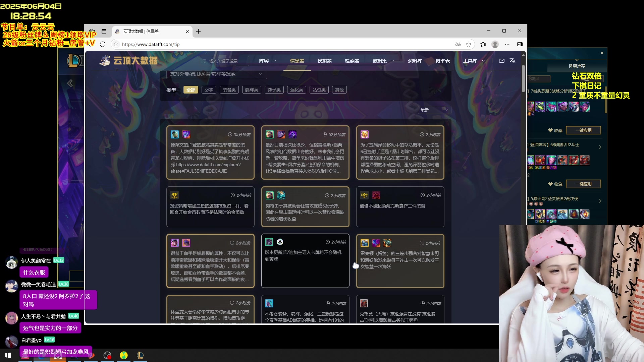Open the 格雷福斯+迷离风衣 tip card

(305, 153)
